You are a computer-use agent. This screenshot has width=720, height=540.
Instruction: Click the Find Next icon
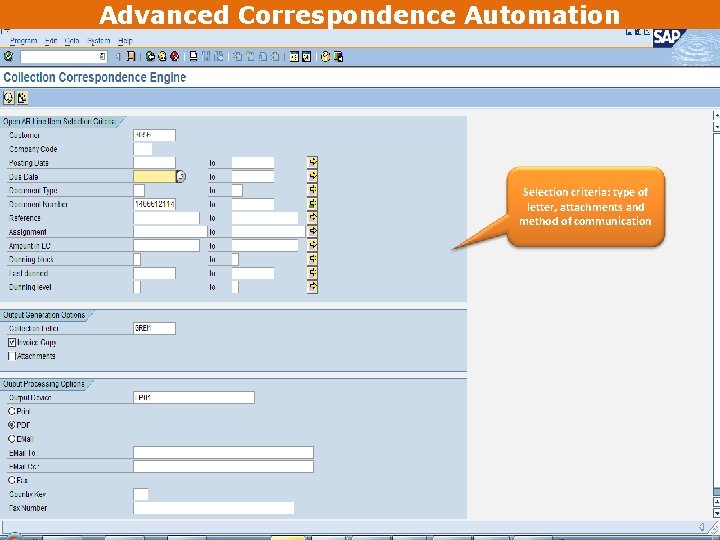(x=219, y=56)
